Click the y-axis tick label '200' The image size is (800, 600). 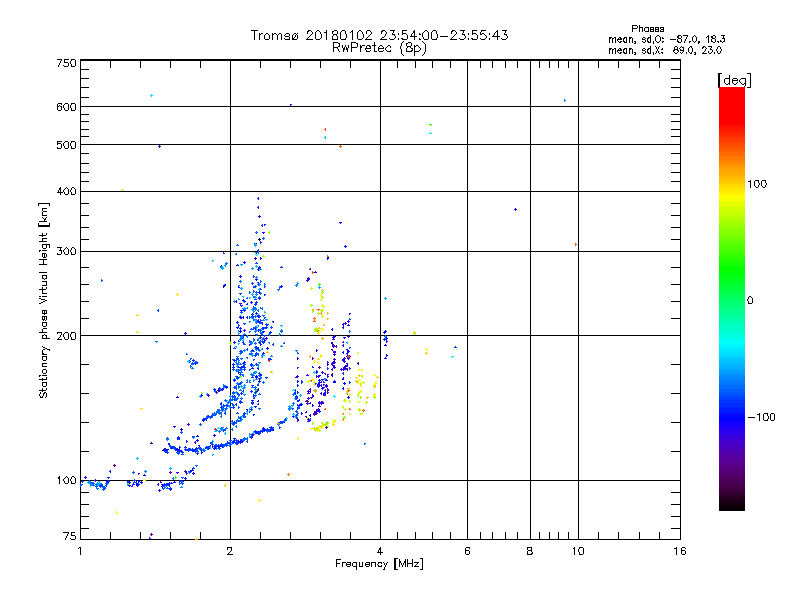pyautogui.click(x=66, y=336)
